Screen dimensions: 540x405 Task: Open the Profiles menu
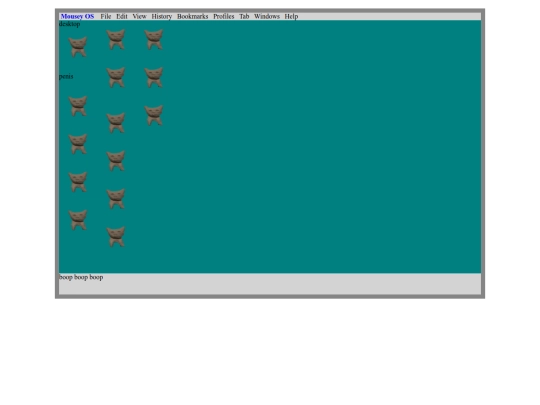[224, 17]
